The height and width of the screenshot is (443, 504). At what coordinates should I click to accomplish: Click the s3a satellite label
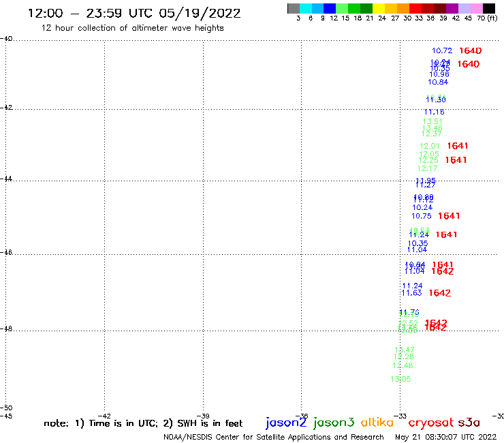coord(469,423)
